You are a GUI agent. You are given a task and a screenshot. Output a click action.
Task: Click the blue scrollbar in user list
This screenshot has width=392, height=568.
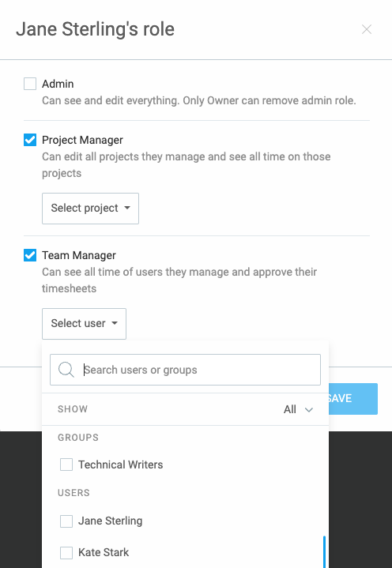(324, 551)
